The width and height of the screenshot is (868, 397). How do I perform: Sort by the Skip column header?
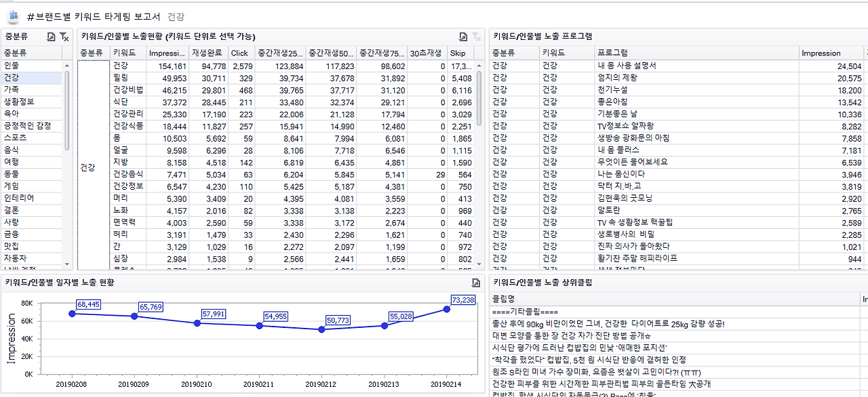[460, 53]
